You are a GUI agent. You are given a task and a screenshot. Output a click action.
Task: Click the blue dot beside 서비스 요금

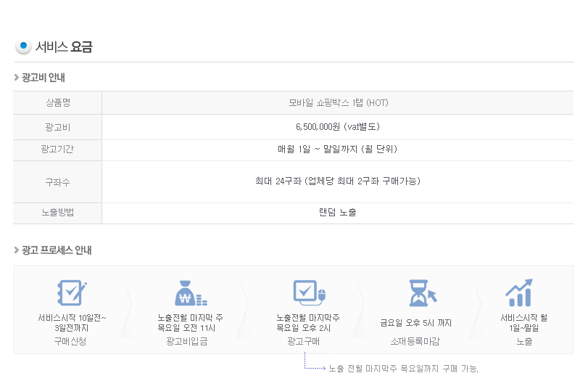tap(23, 46)
